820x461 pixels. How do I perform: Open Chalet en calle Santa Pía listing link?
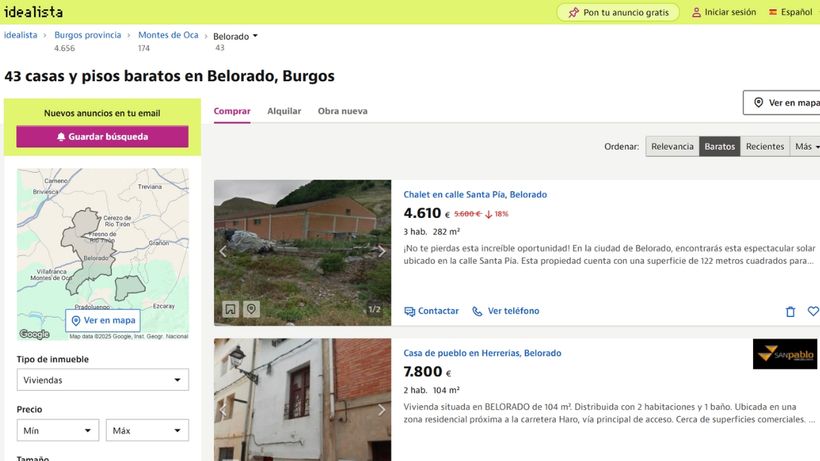(x=475, y=194)
